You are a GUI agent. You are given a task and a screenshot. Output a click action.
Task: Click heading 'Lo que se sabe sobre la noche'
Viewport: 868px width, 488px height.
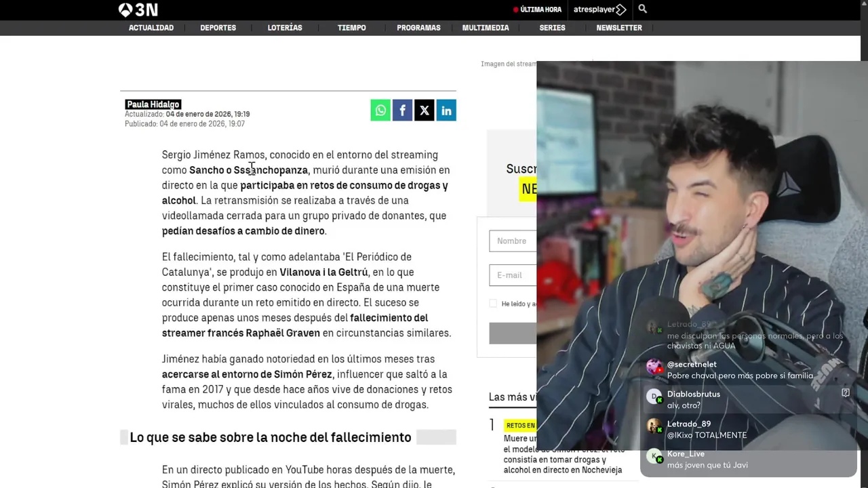(271, 437)
